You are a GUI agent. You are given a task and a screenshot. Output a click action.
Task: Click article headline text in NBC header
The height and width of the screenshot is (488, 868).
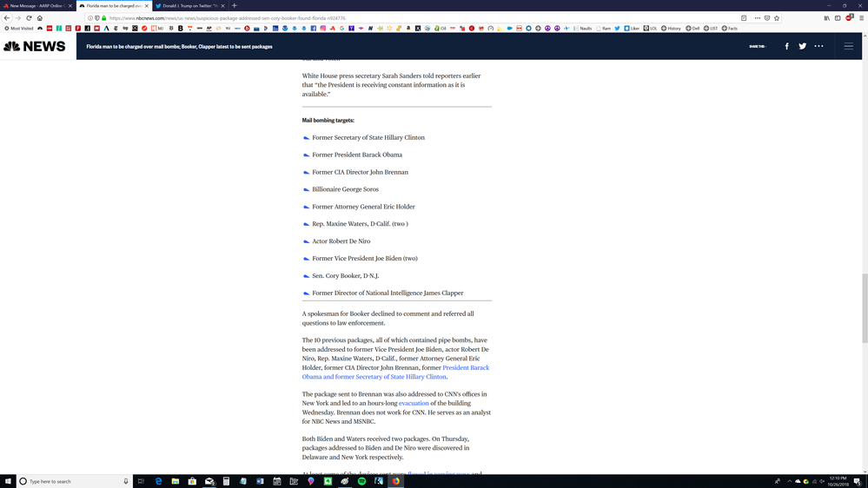click(x=179, y=47)
